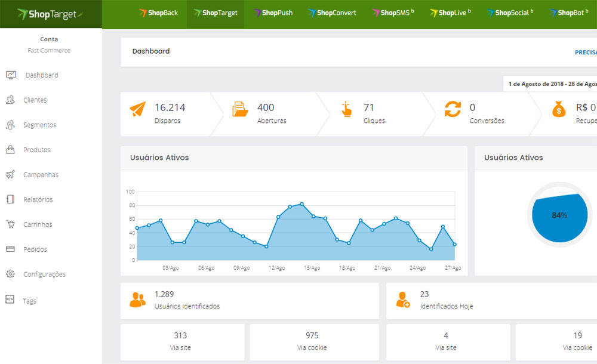Click the 71 Cliques value

pyautogui.click(x=368, y=107)
